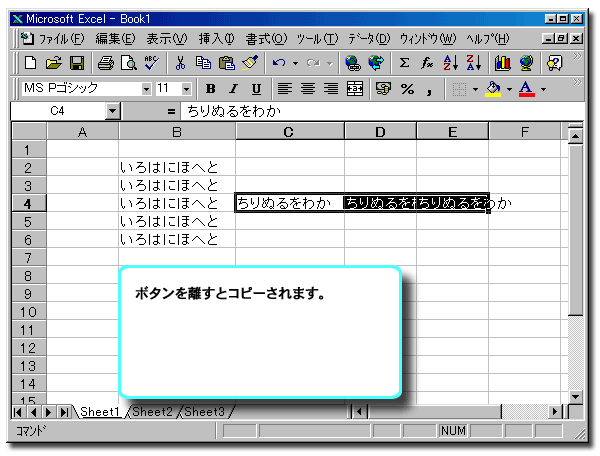Click the New workbook icon
Viewport: 600px width, 456px height.
click(30, 63)
